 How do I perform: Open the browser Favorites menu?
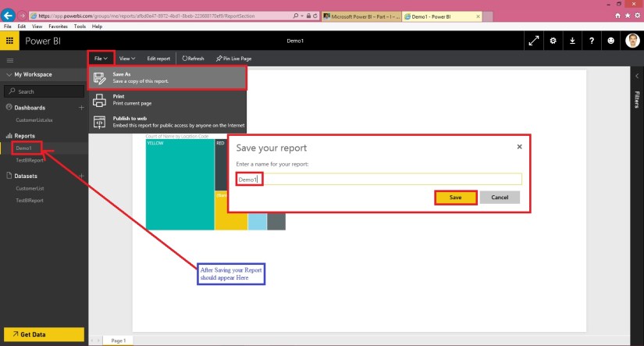(x=58, y=27)
